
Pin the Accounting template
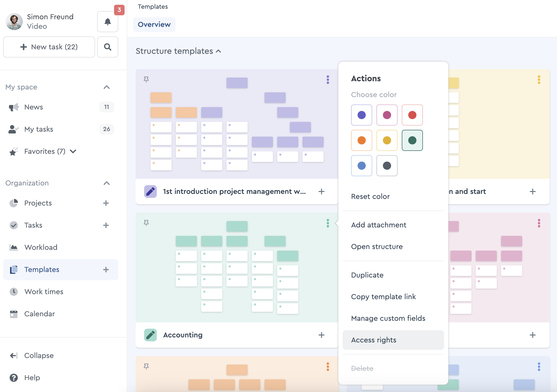pos(146,223)
